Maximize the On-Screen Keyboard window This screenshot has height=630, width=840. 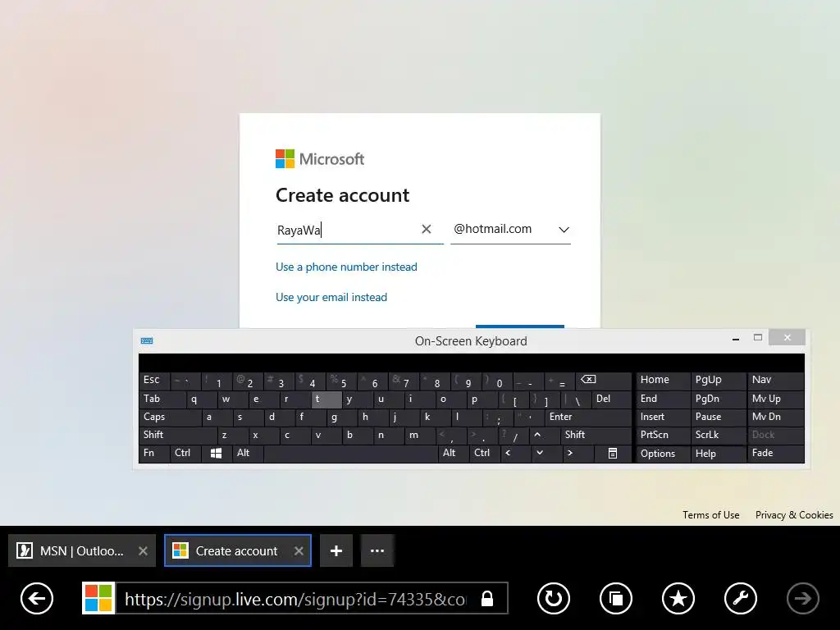coord(757,337)
